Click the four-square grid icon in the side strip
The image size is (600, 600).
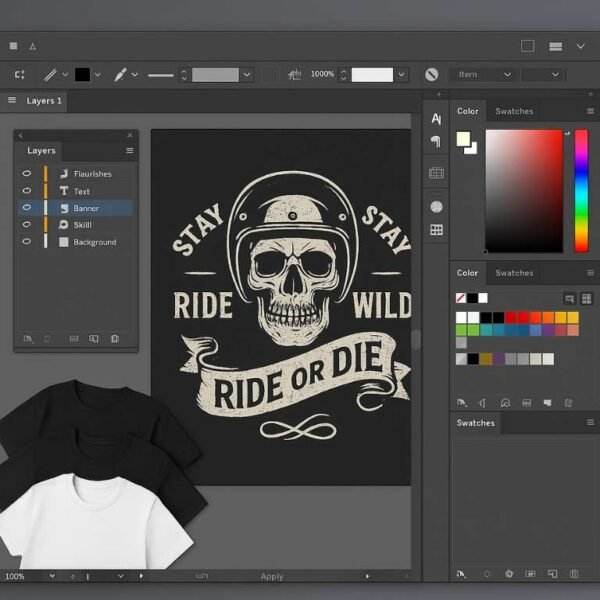point(436,230)
